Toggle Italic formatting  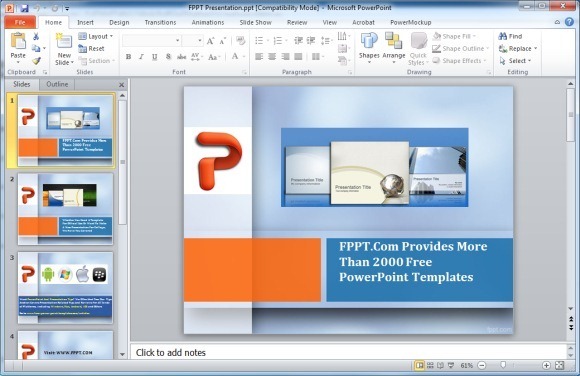pos(141,57)
